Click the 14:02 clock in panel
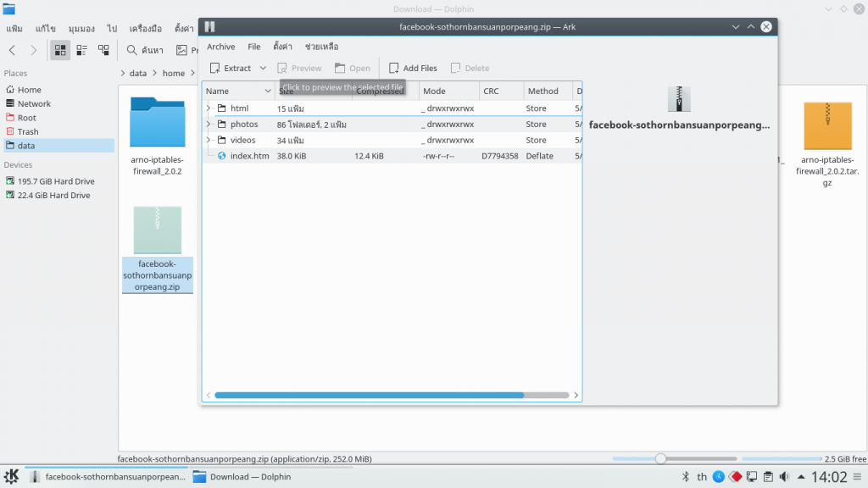The height and width of the screenshot is (488, 868). [829, 476]
